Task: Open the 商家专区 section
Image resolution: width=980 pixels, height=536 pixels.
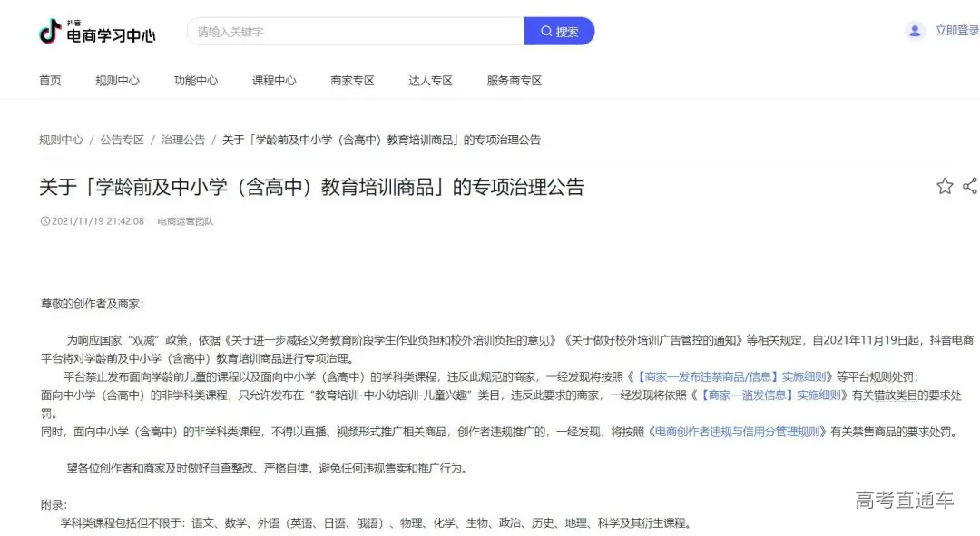Action: click(x=352, y=80)
